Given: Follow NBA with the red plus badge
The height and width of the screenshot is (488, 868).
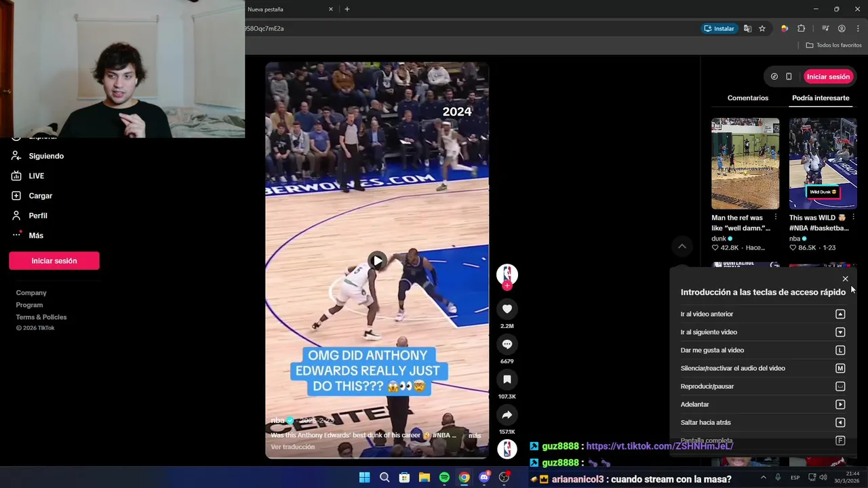Looking at the screenshot, I should 507,286.
